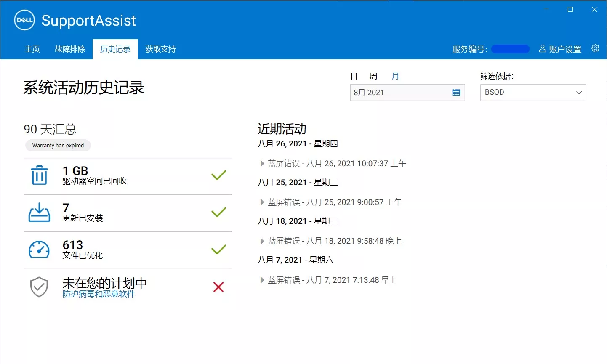Click the 八月 25, 2021 - 星期三 heading
This screenshot has height=364, width=607.
tap(298, 182)
